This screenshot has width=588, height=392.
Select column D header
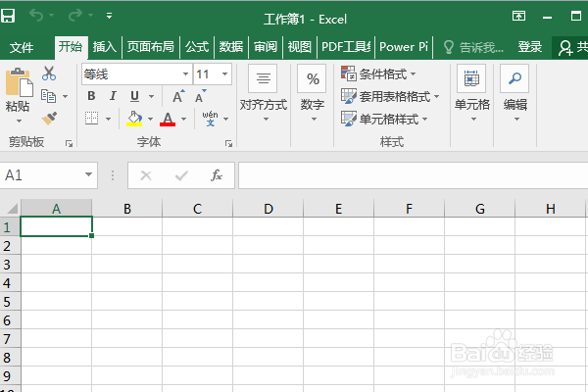(x=269, y=209)
